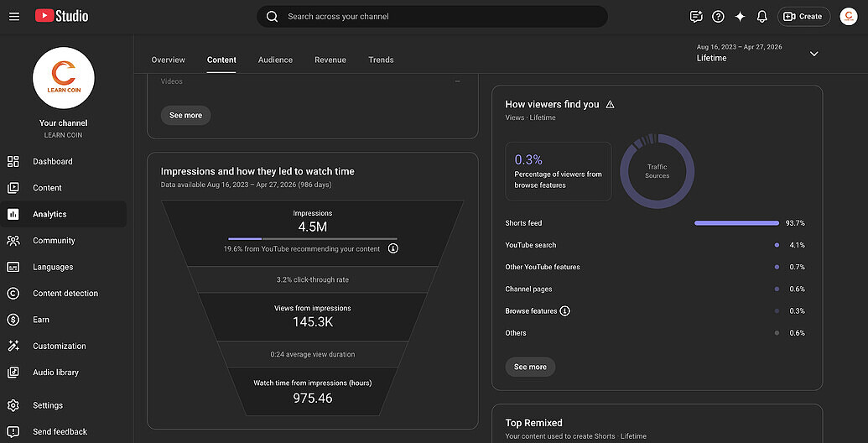Open the comments feedback icon in header
Screen dimensions: 868x443
coord(696,17)
